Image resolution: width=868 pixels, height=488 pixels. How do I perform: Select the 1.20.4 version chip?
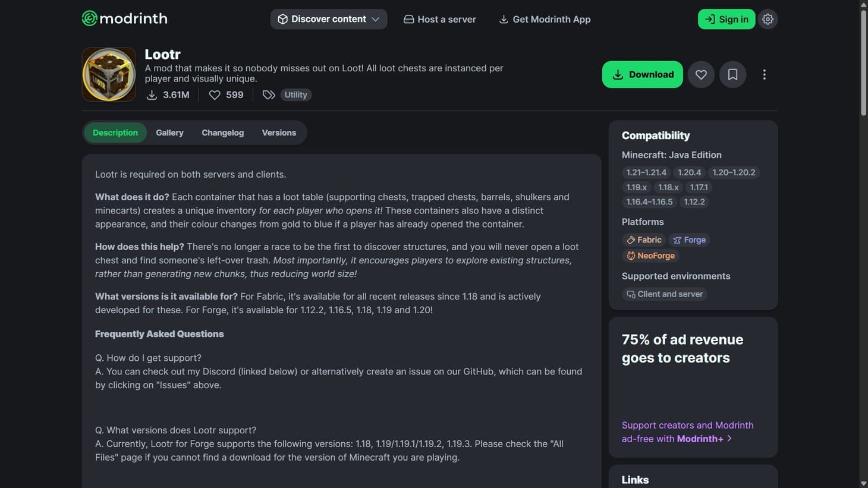(x=689, y=172)
